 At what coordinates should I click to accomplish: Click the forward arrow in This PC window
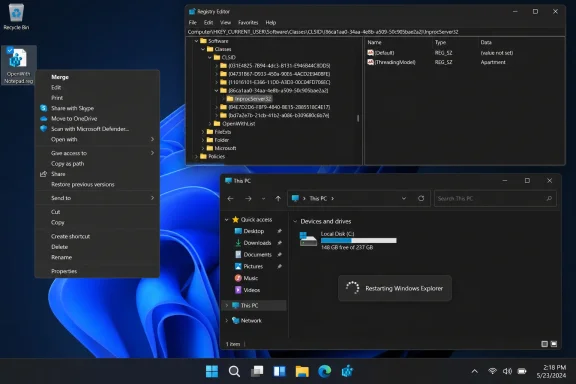click(x=248, y=198)
